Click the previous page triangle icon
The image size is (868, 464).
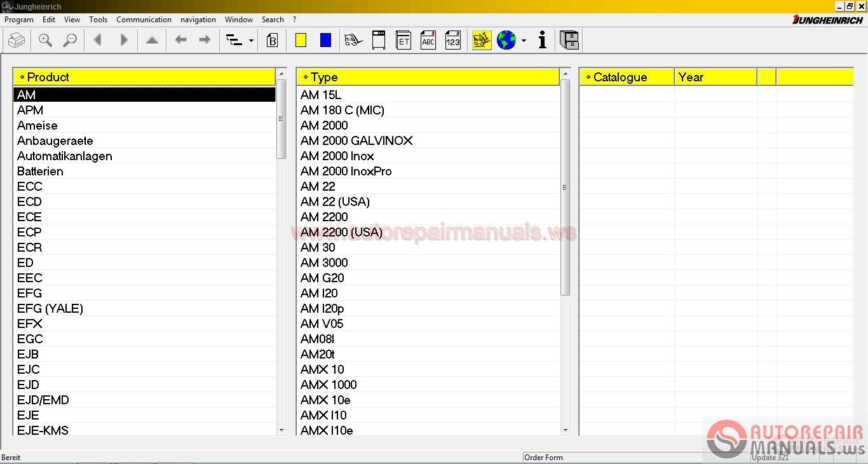98,41
